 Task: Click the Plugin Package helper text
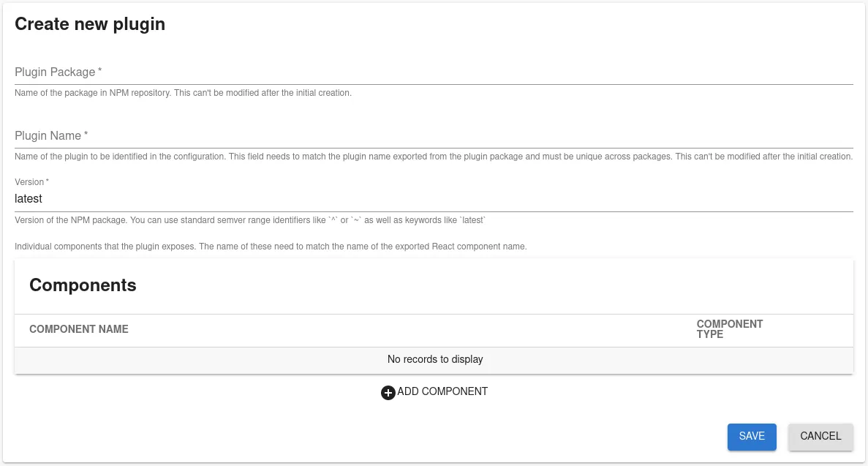[x=183, y=93]
